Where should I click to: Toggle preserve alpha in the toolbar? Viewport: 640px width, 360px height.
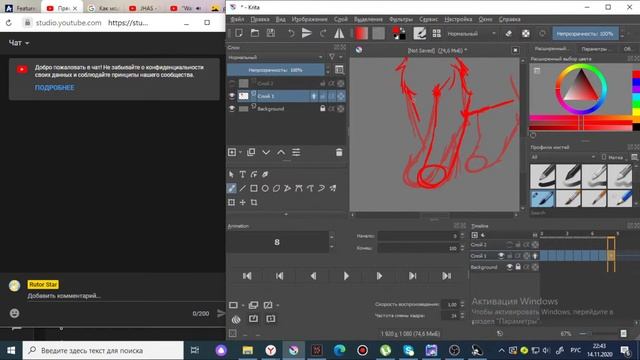click(526, 33)
